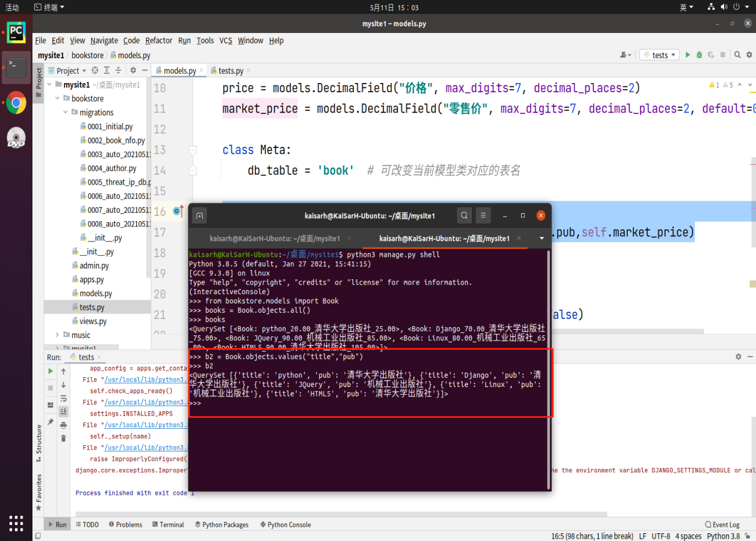The height and width of the screenshot is (541, 756).
Task: Click the stop square in Run panel
Action: tap(50, 388)
